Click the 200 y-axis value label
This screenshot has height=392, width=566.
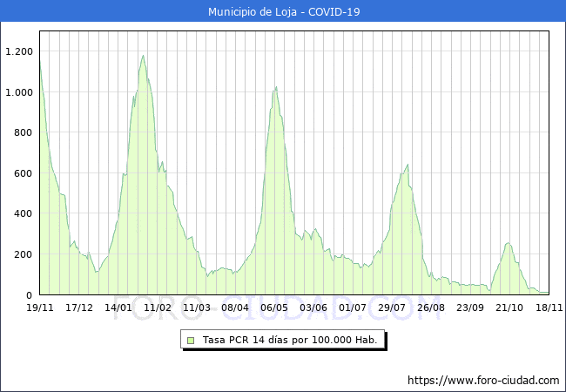(23, 254)
